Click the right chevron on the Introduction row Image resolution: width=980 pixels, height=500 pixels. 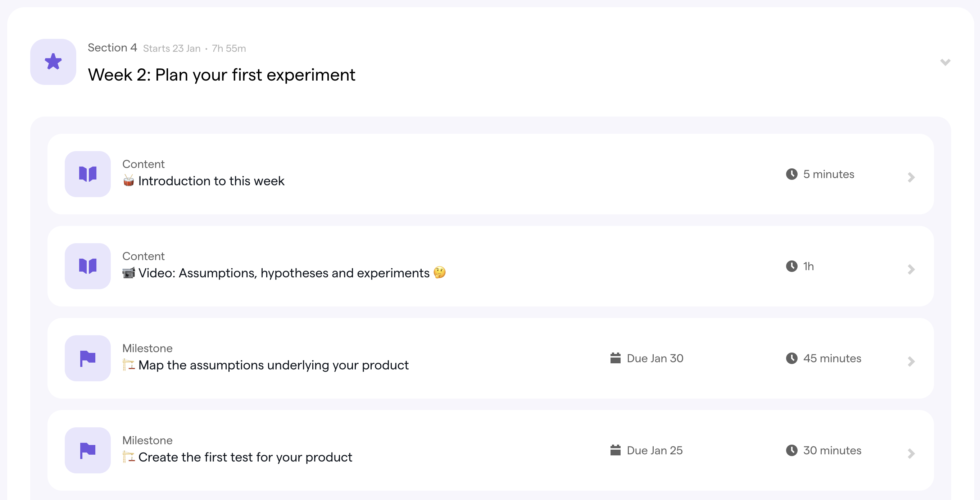pos(911,177)
